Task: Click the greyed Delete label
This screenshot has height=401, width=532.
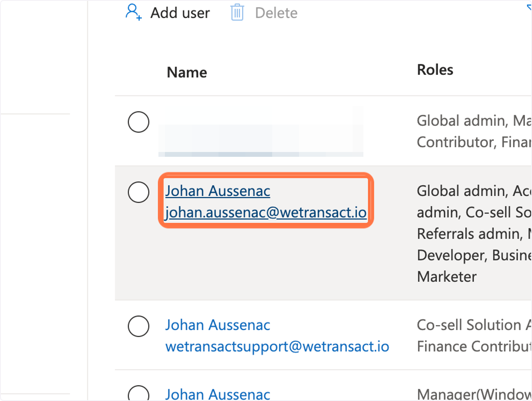Action: [276, 13]
